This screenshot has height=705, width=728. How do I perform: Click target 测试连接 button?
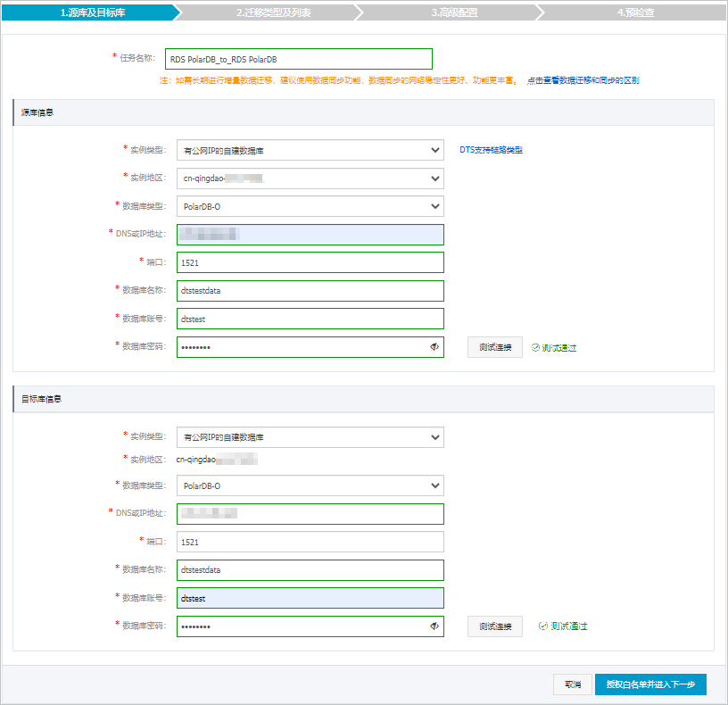(x=495, y=626)
